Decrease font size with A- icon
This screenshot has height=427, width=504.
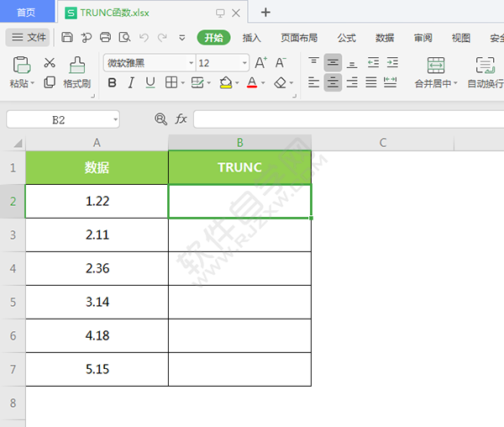pyautogui.click(x=281, y=63)
